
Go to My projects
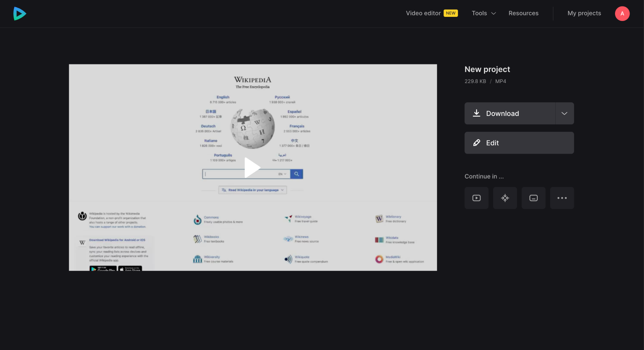tap(584, 13)
